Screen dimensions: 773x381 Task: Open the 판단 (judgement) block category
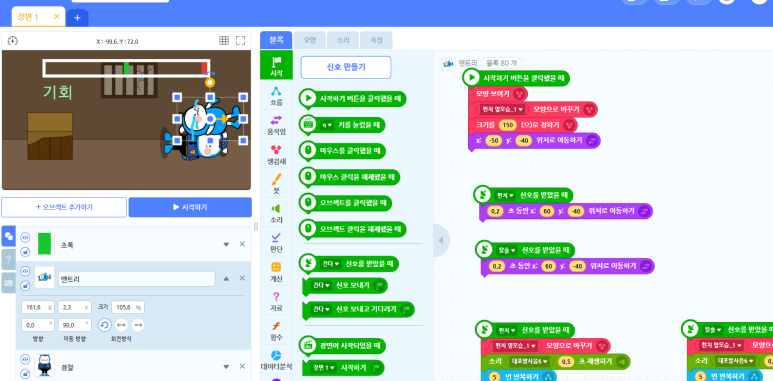coord(276,243)
